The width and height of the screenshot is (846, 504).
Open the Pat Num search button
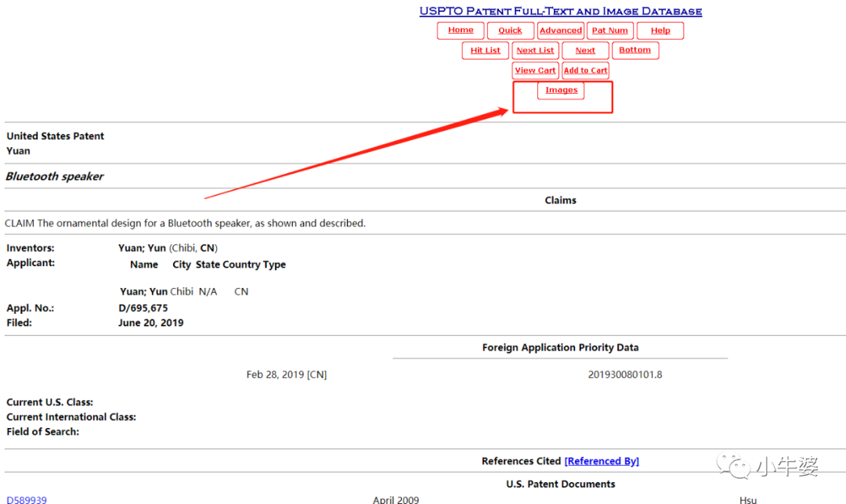(x=609, y=31)
